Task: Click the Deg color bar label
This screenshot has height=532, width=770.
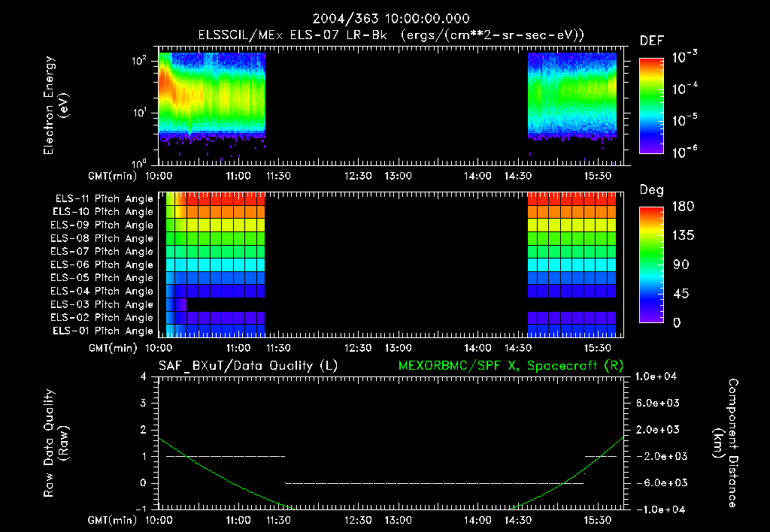Action: point(652,190)
